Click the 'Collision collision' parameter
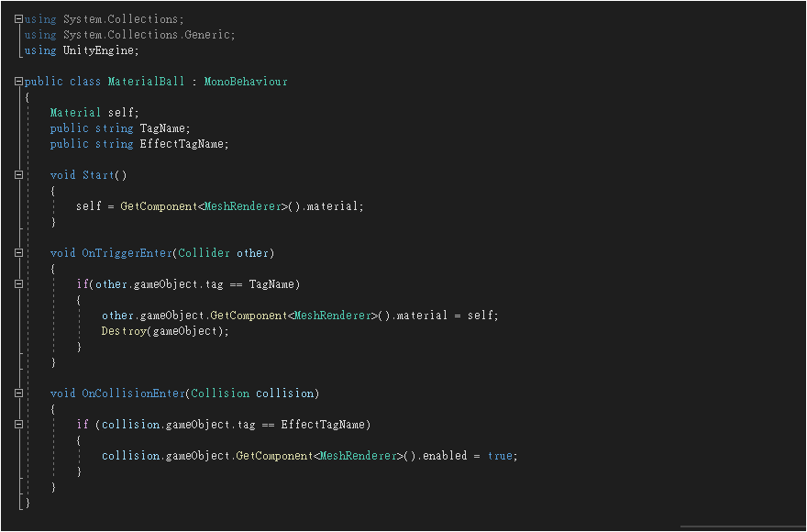Image resolution: width=807 pixels, height=532 pixels. (x=252, y=393)
